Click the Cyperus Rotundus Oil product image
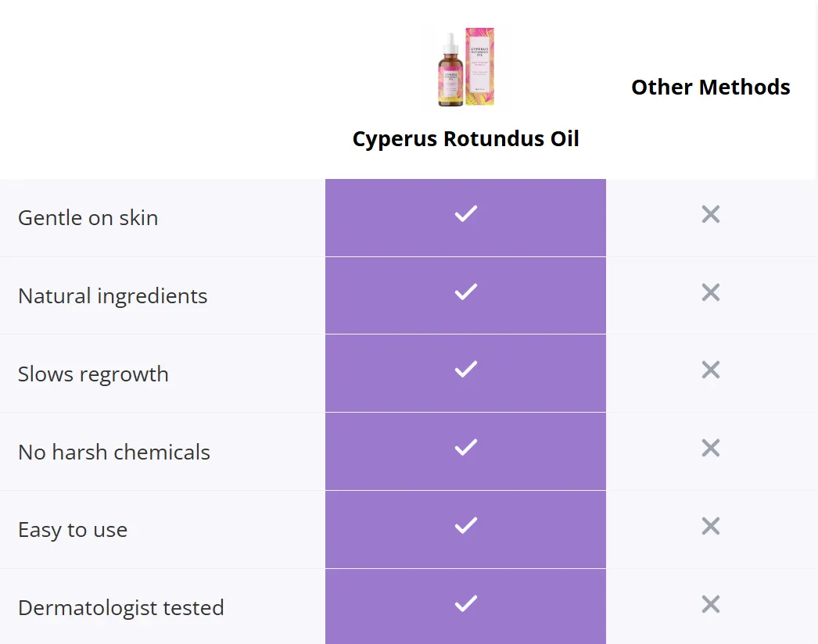The height and width of the screenshot is (644, 818). (x=466, y=66)
